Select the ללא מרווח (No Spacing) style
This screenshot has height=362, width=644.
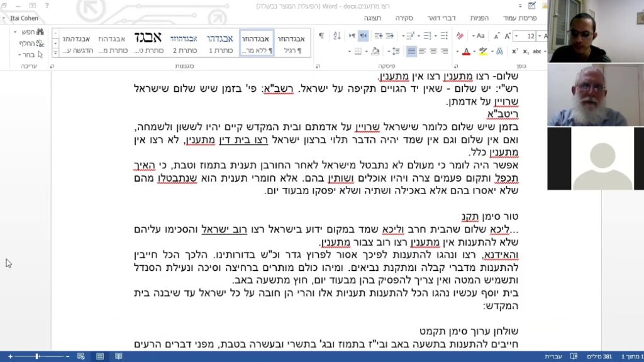[x=256, y=43]
